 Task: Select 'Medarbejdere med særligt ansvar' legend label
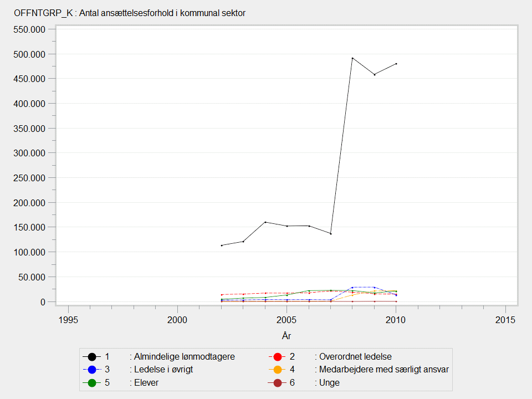tap(383, 370)
